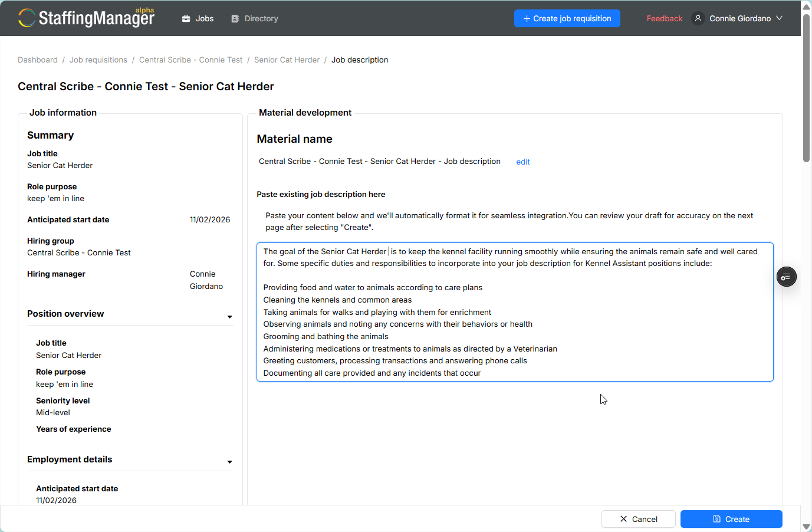The height and width of the screenshot is (532, 812).
Task: Click the Hiring group value Central Scribe - Connie Test
Action: point(79,252)
